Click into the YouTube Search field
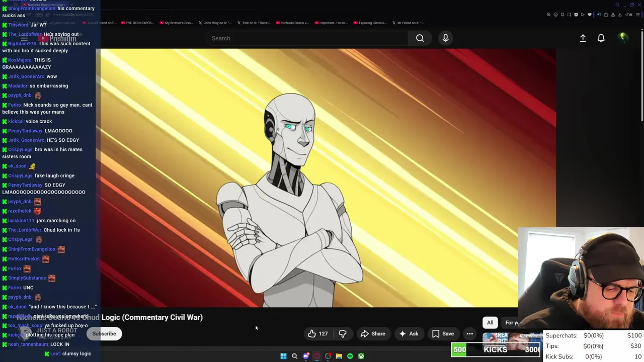This screenshot has height=362, width=644. 307,38
